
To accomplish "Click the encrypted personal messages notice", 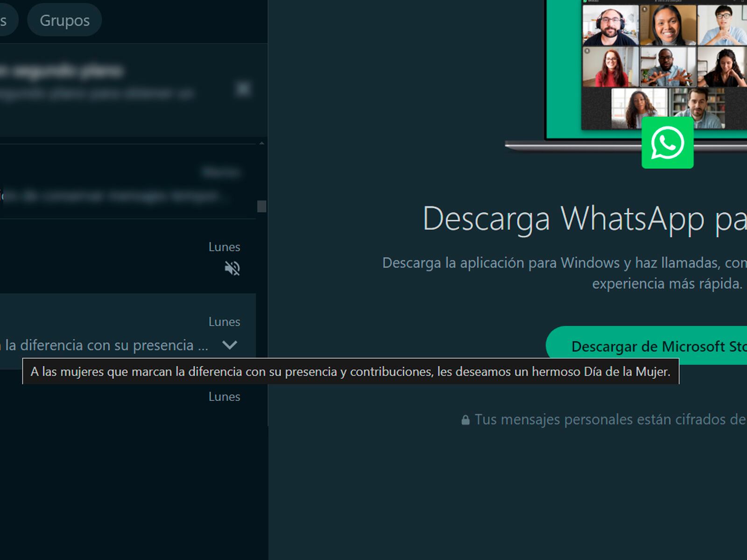I will pos(602,419).
